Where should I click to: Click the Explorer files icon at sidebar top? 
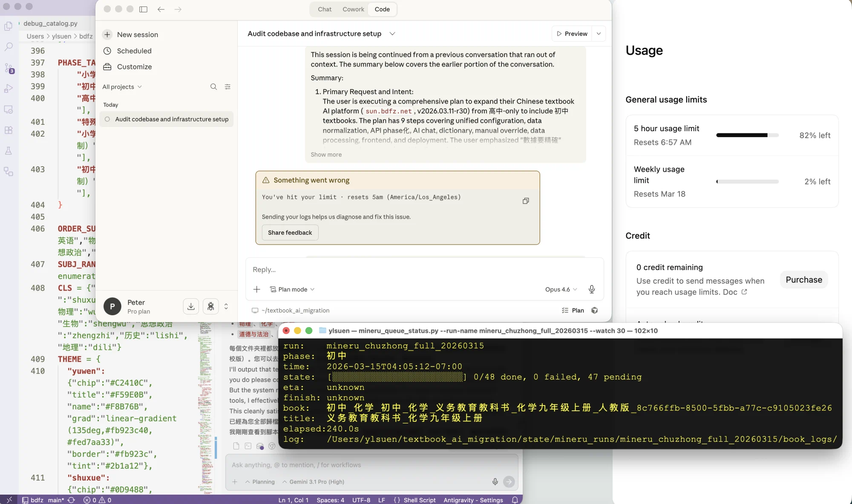point(9,26)
